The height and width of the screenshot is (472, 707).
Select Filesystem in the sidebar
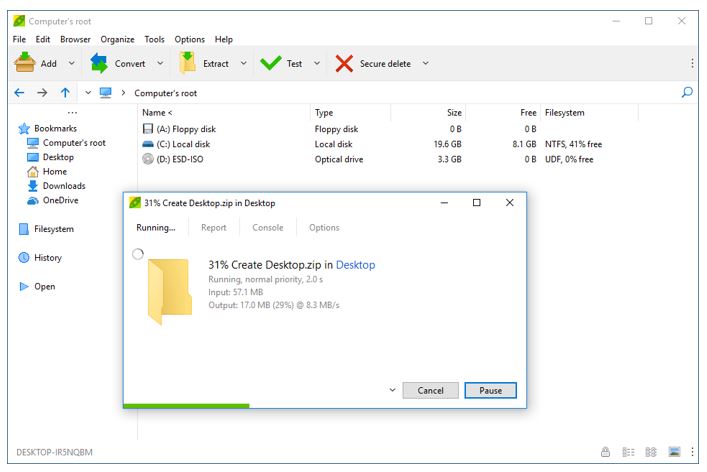coord(46,229)
